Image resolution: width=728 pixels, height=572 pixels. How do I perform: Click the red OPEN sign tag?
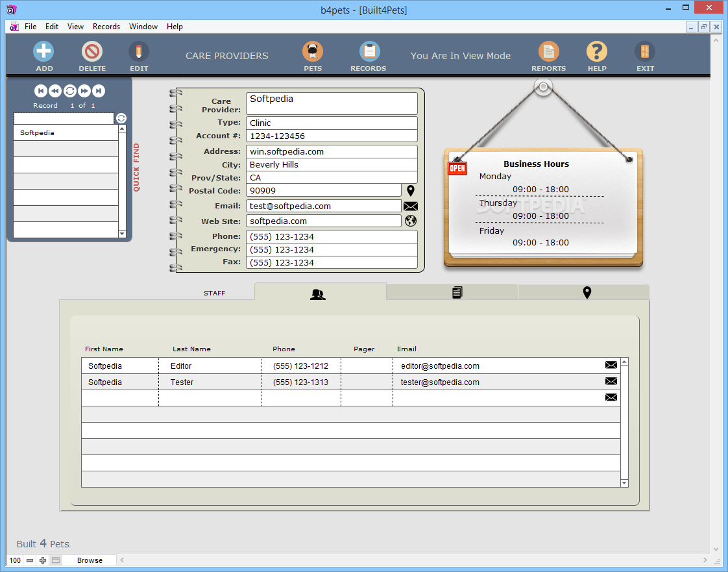coord(457,168)
